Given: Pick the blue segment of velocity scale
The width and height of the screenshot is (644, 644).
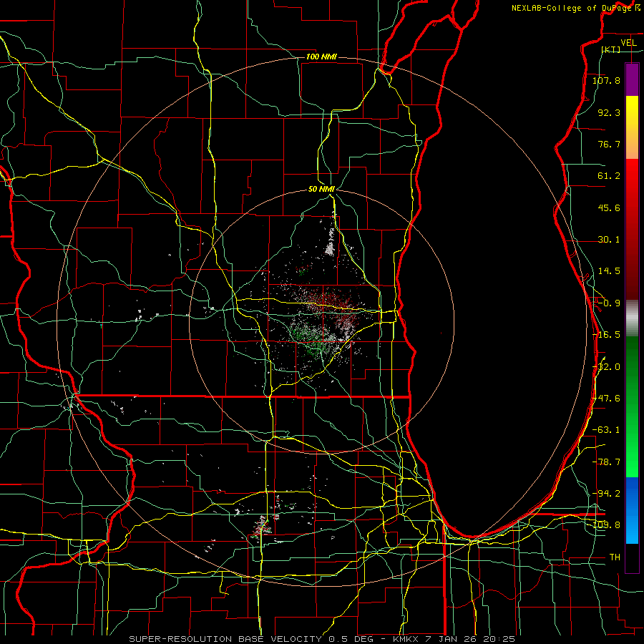Looking at the screenshot, I should (632, 510).
